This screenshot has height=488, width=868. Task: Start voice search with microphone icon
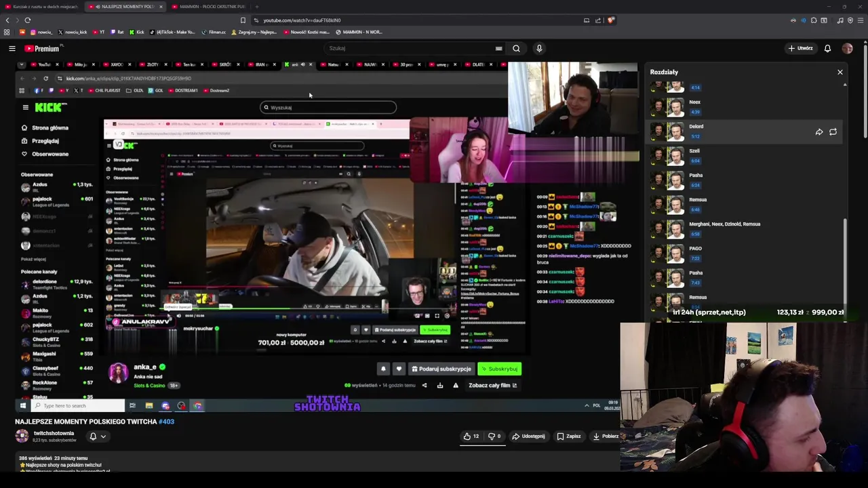click(539, 48)
